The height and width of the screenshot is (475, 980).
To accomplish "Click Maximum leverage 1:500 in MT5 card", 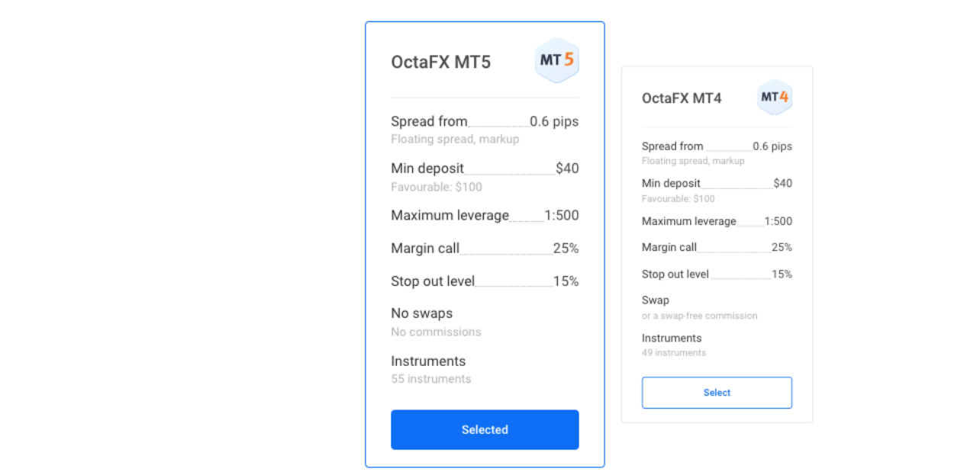I will point(485,216).
